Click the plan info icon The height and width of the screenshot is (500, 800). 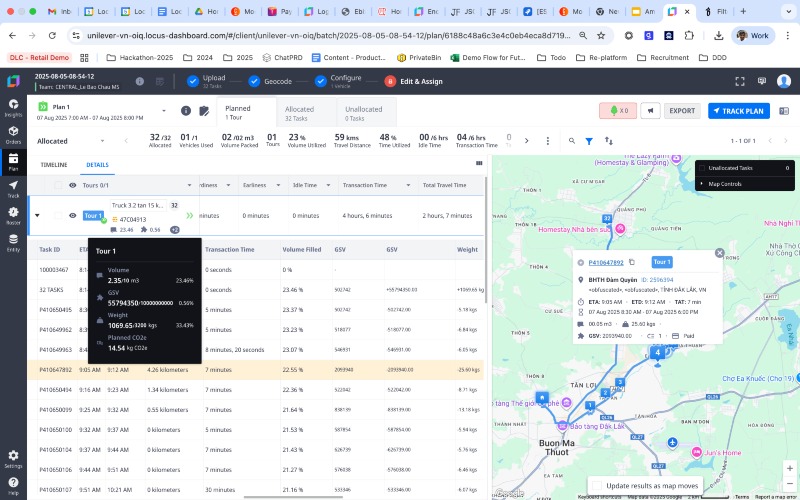coord(186,111)
